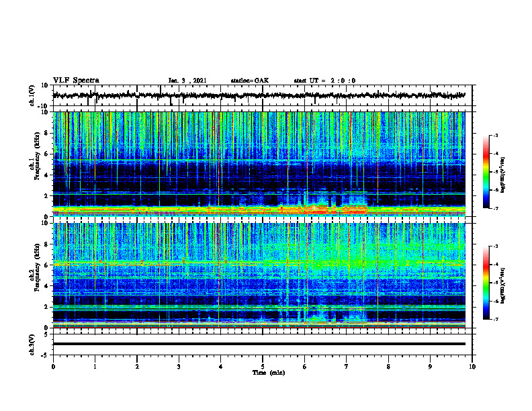This screenshot has width=532, height=411.
Task: Click the "-3" label on ch.1 color scale
Action: pos(495,136)
